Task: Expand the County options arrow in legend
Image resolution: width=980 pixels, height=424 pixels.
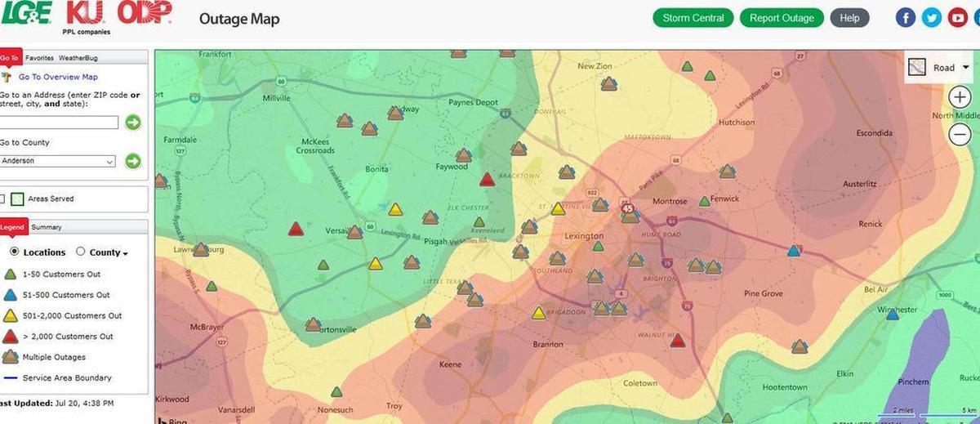Action: point(125,254)
